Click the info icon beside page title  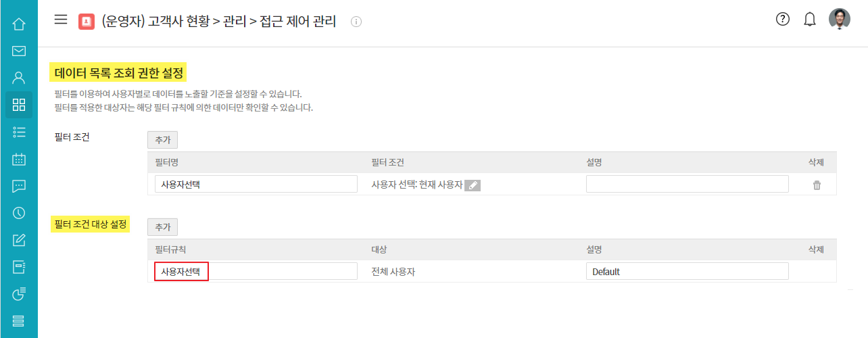(x=356, y=22)
